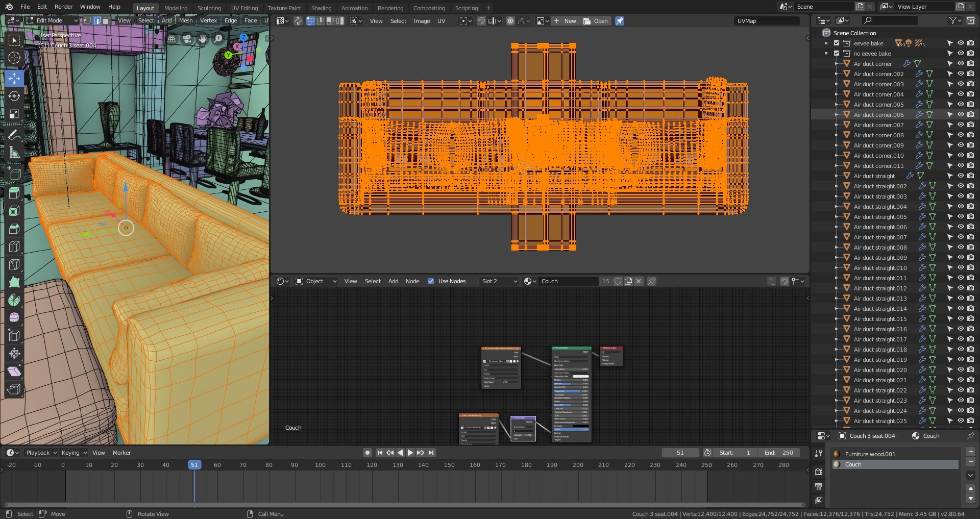The height and width of the screenshot is (519, 980).
Task: Activate the Extrude Region tool
Action: [14, 193]
